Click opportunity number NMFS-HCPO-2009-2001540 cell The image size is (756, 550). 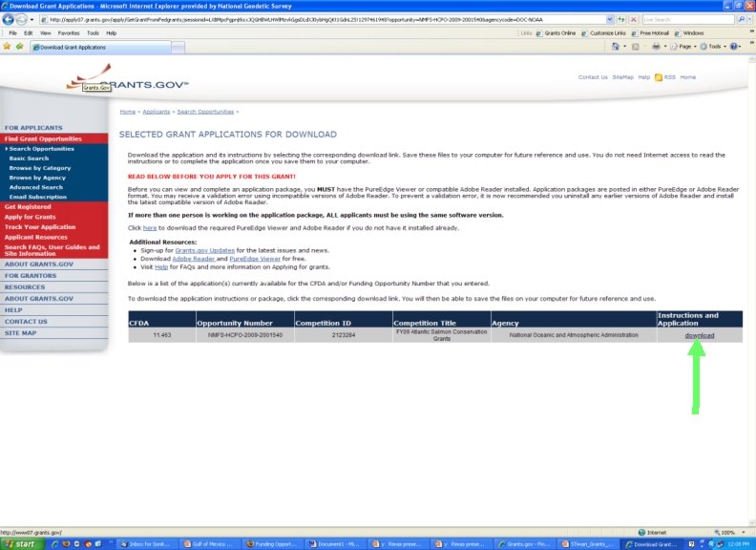click(x=245, y=335)
